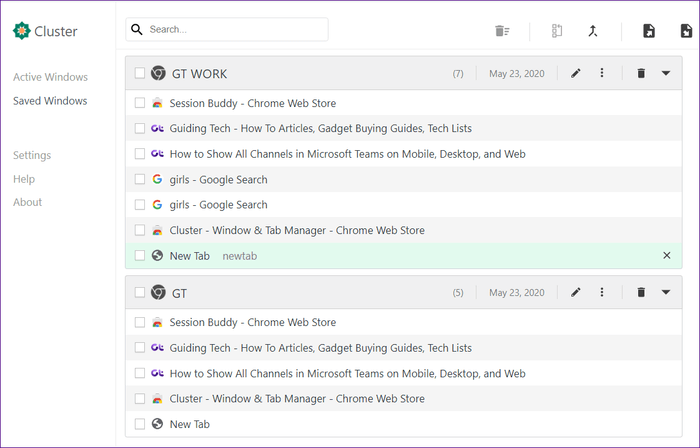Click the Guiding Tech favicon in the GT WORK list
Screen dimensions: 700x448
[157, 129]
